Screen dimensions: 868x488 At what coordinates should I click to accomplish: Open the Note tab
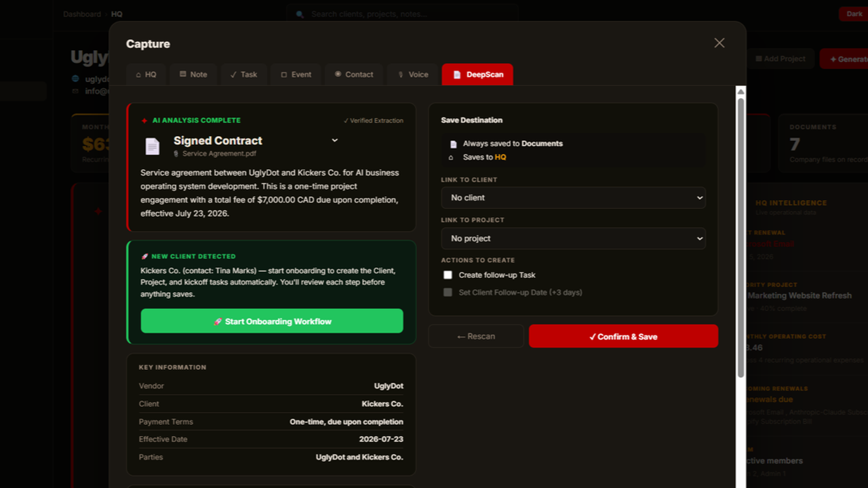(193, 75)
